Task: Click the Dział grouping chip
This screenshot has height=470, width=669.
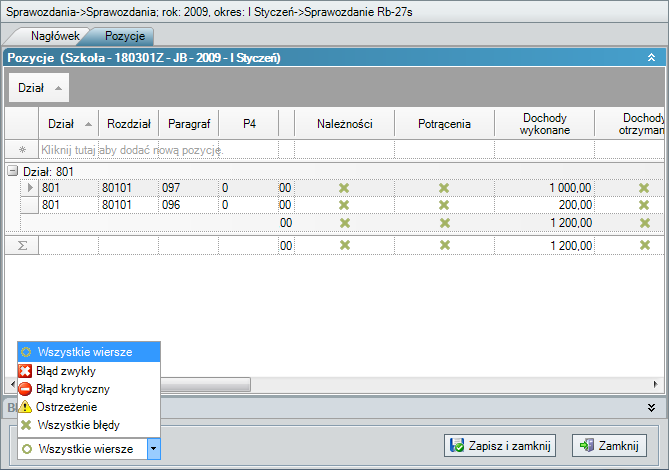Action: (x=39, y=88)
